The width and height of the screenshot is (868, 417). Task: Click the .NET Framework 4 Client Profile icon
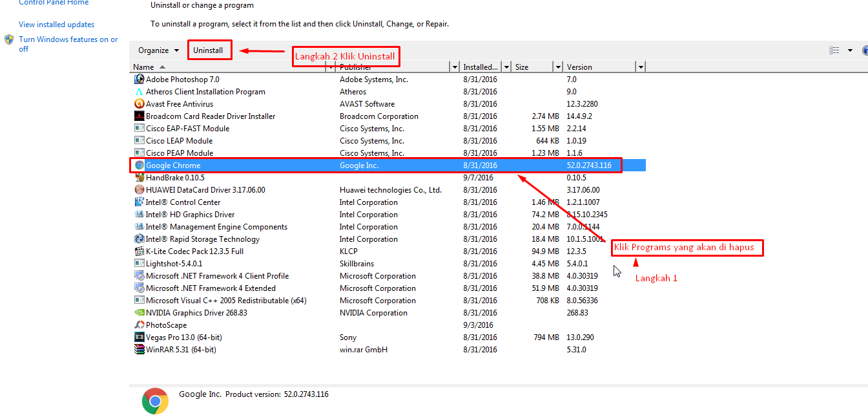[x=139, y=276]
